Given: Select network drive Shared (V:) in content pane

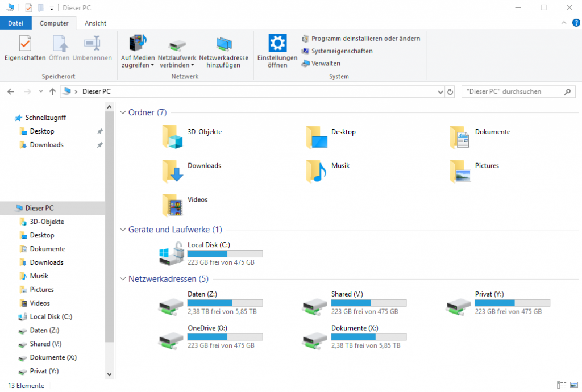Looking at the screenshot, I should pyautogui.click(x=355, y=303).
